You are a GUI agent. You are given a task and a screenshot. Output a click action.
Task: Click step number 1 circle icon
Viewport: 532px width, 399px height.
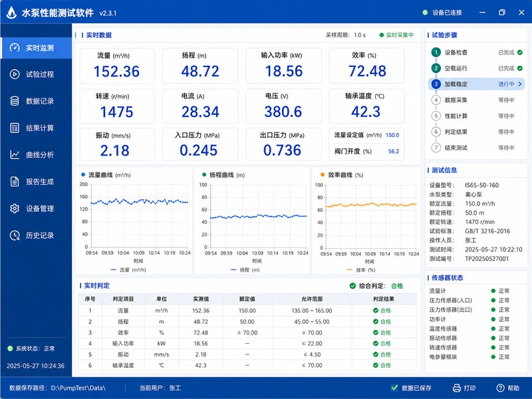[x=436, y=53]
